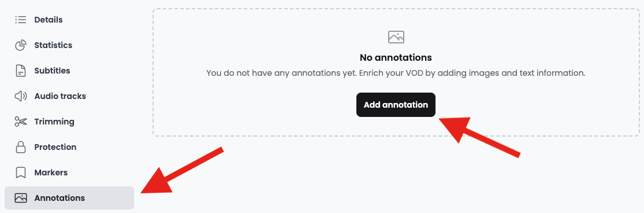Click the empty-state image placeholder icon
Image resolution: width=644 pixels, height=213 pixels.
396,37
